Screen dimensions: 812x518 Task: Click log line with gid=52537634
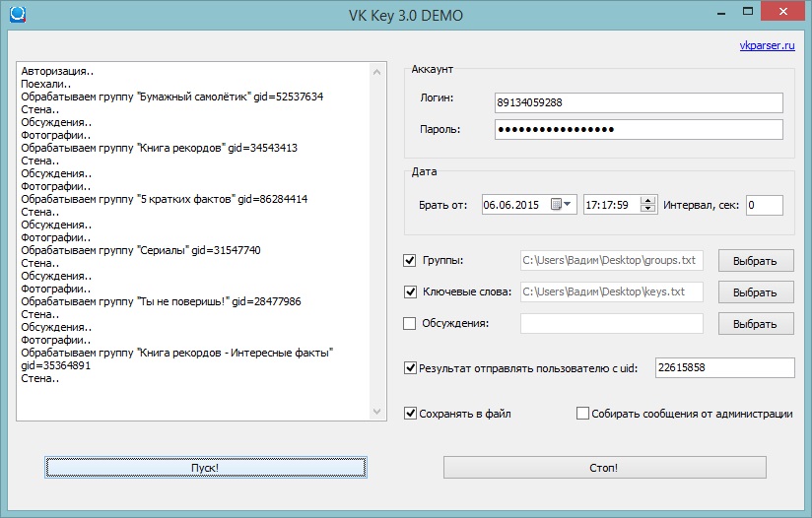171,97
